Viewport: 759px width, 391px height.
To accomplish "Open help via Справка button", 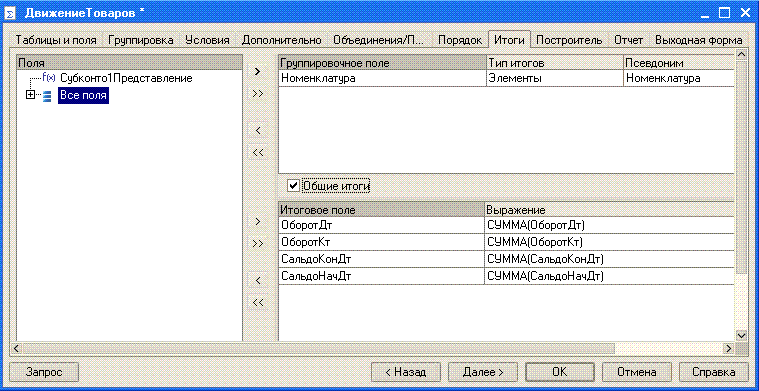I will pos(714,372).
